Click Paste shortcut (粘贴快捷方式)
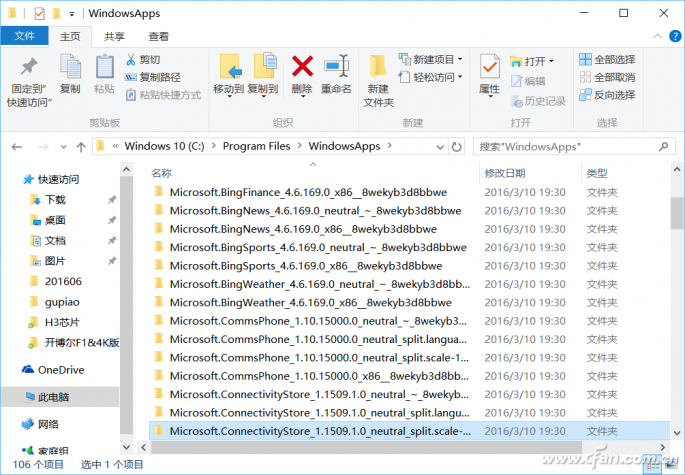The height and width of the screenshot is (475, 685). pos(163,95)
